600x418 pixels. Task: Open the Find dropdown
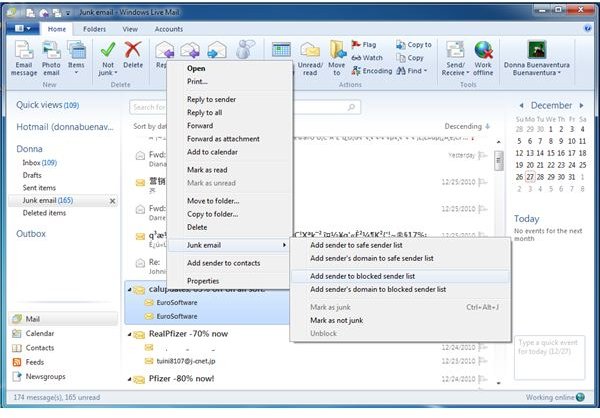pyautogui.click(x=412, y=71)
